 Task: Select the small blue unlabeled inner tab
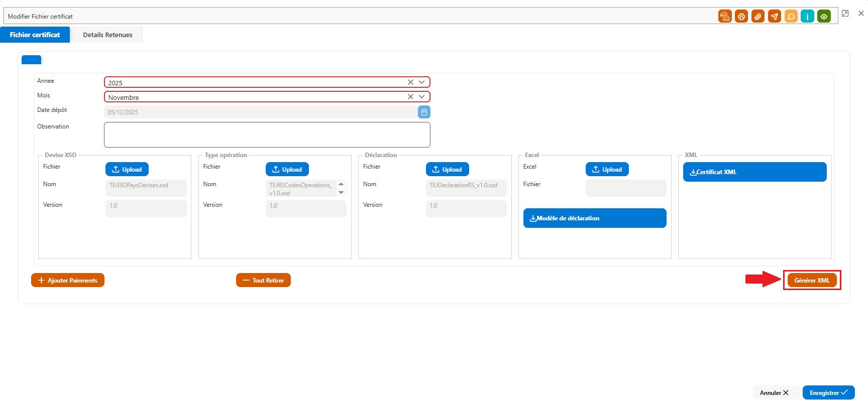tap(31, 60)
